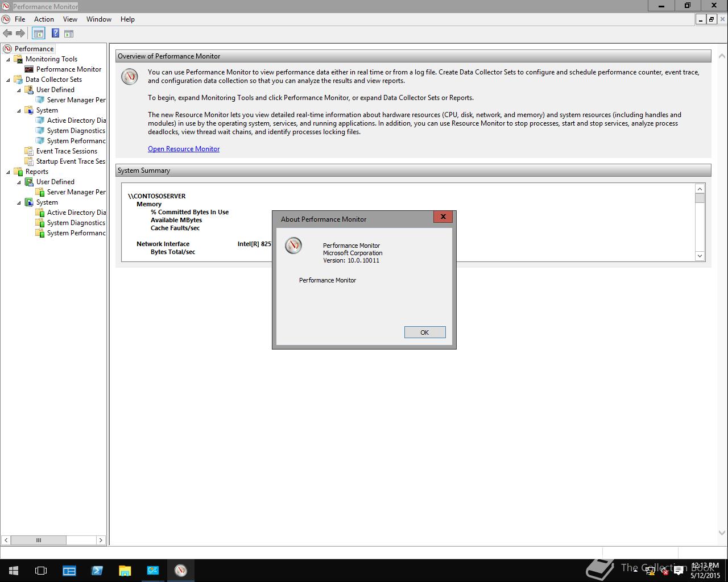
Task: Click the \\CONTOSOSERVER text in System Summary
Action: [x=157, y=196]
